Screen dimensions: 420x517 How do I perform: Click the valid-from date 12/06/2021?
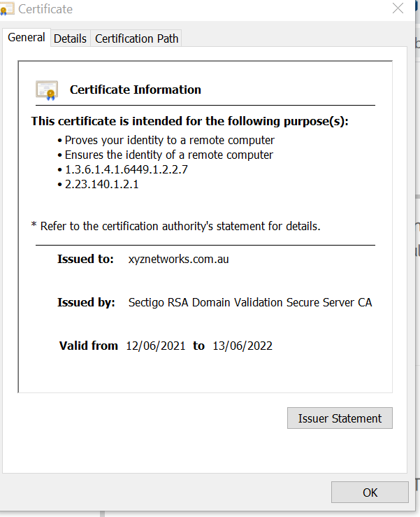(156, 346)
